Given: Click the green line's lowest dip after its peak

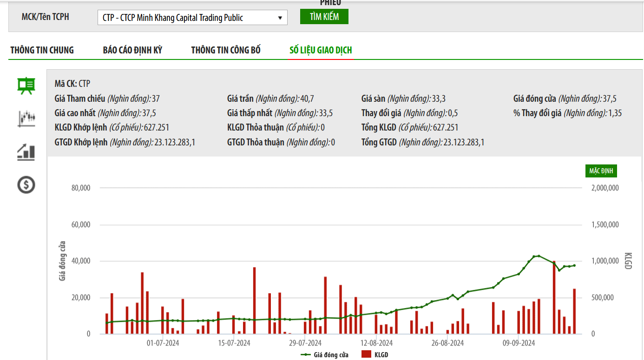Looking at the screenshot, I should pos(559,270).
